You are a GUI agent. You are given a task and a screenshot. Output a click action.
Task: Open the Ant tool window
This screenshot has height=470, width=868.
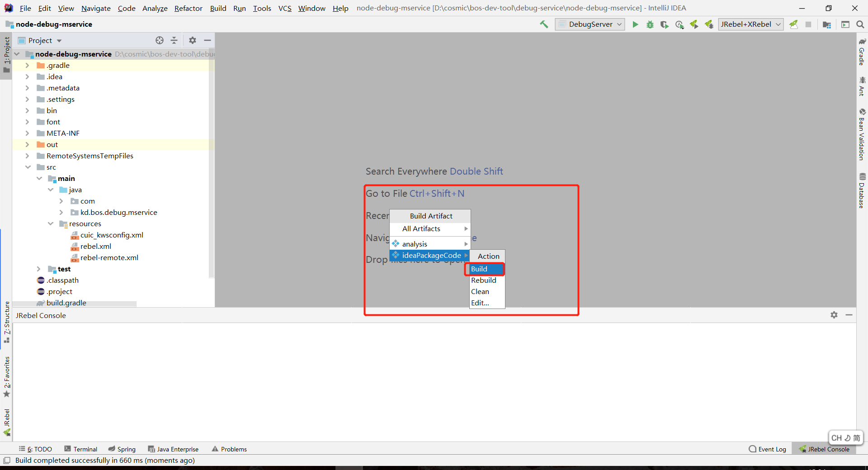tap(862, 86)
